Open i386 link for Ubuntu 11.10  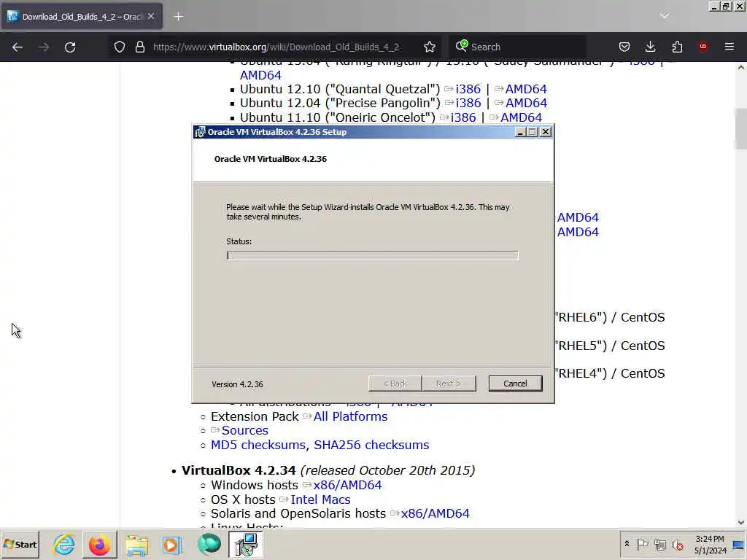[x=463, y=117]
